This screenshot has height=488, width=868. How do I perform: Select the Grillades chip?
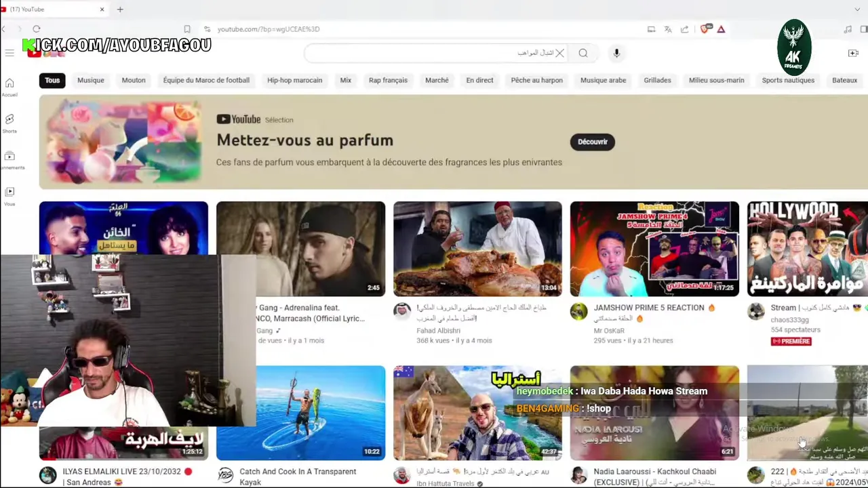[x=657, y=80]
